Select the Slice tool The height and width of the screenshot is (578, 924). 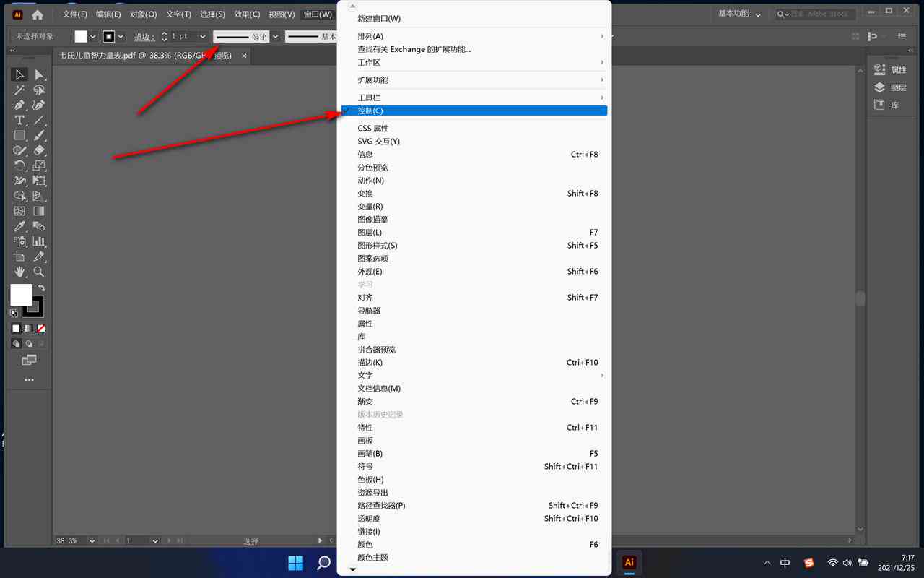(39, 257)
